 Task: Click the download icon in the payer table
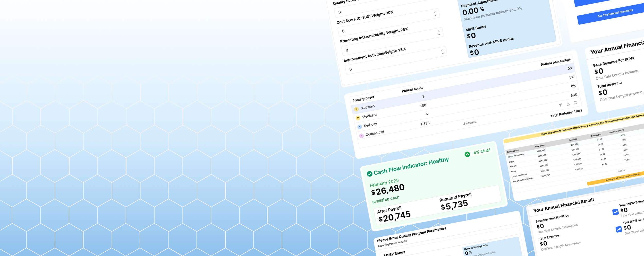[x=568, y=104]
